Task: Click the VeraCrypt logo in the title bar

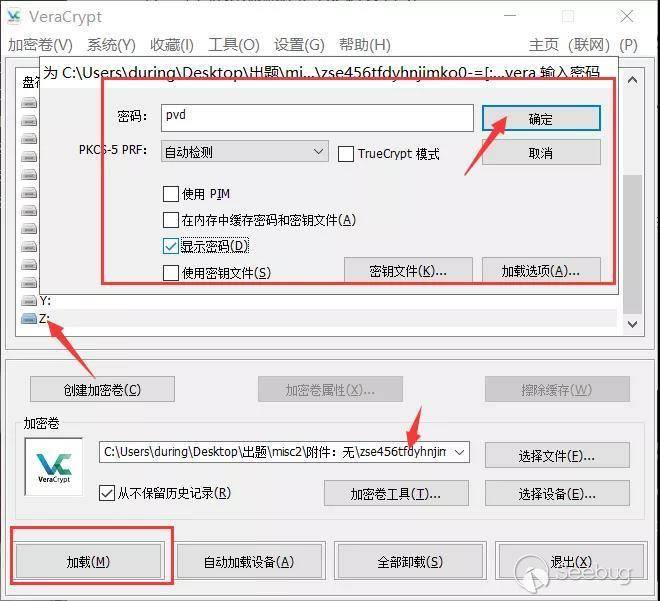Action: [14, 16]
